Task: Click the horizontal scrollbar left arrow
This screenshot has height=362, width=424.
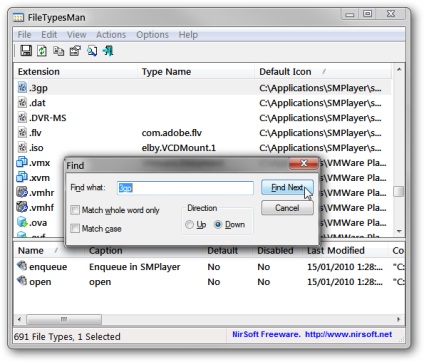Action: click(x=19, y=319)
